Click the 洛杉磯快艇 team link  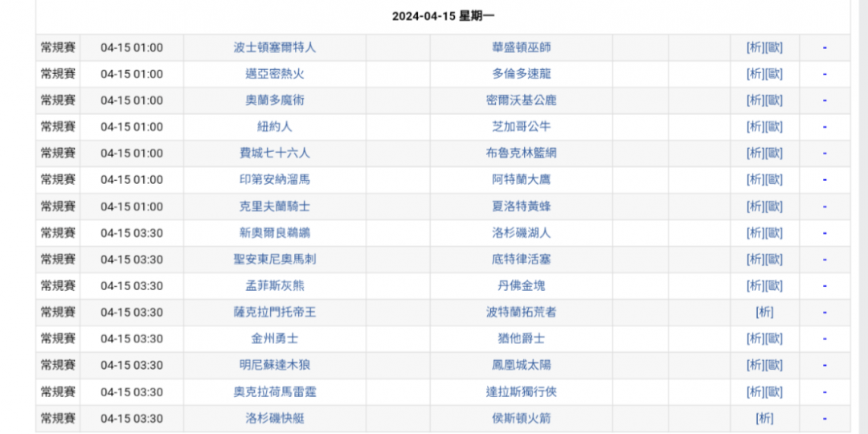[275, 419]
